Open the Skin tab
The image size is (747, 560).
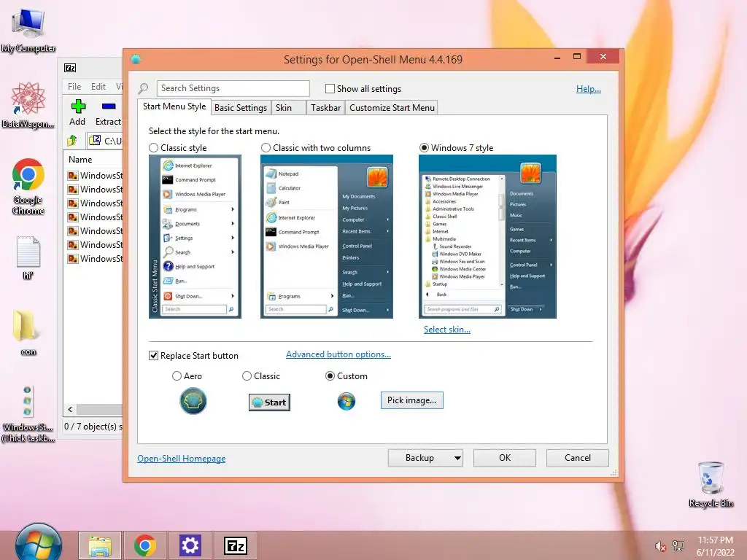tap(288, 108)
